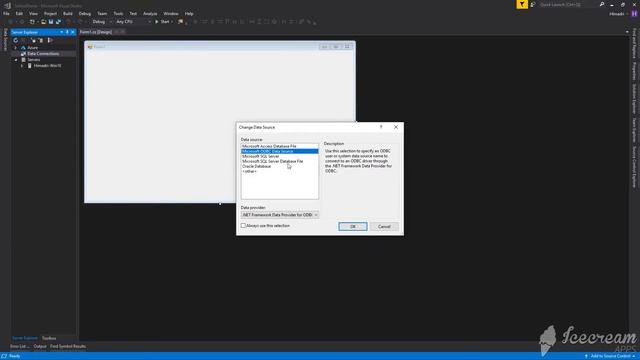Open the File menu

tap(6, 13)
